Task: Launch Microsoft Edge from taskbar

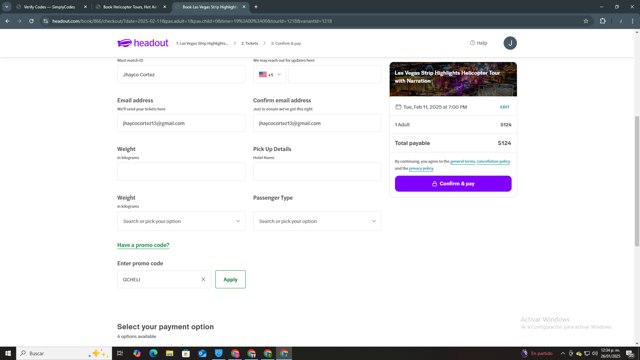Action: tap(153, 353)
